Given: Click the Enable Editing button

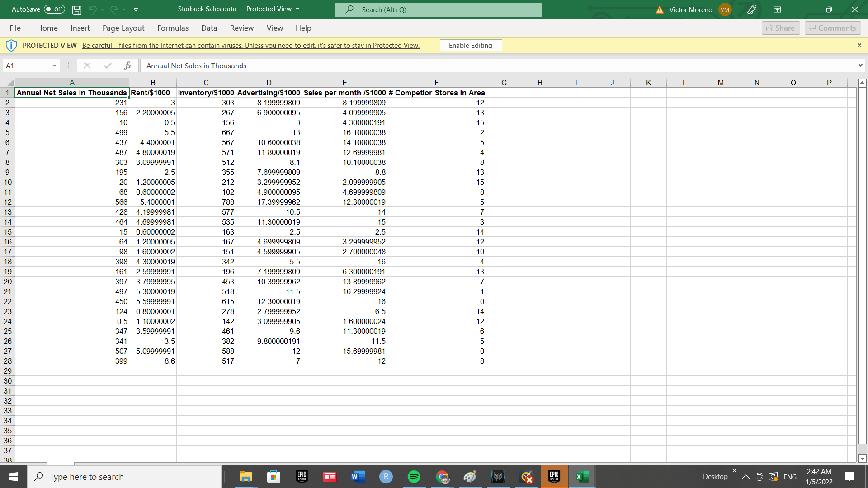Looking at the screenshot, I should click(471, 45).
